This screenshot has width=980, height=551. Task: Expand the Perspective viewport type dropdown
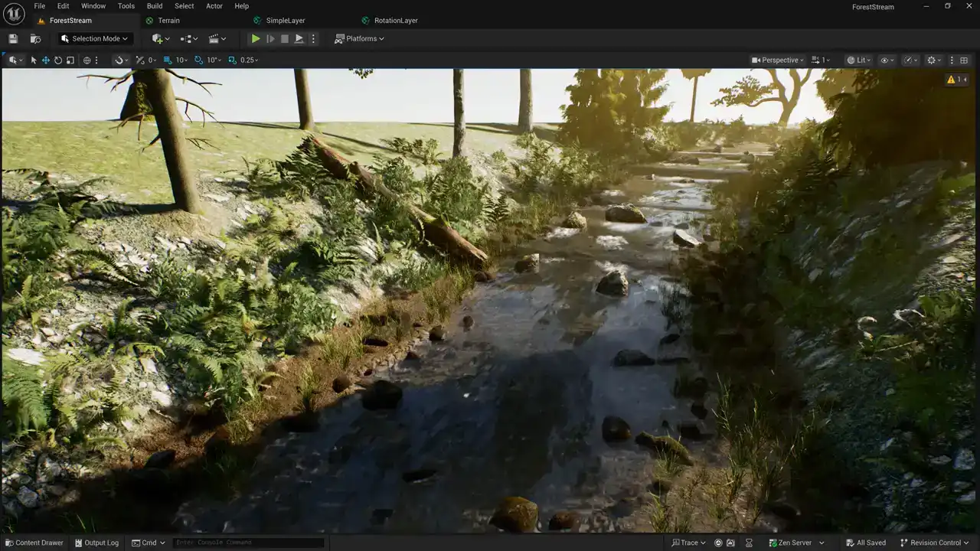coord(778,60)
